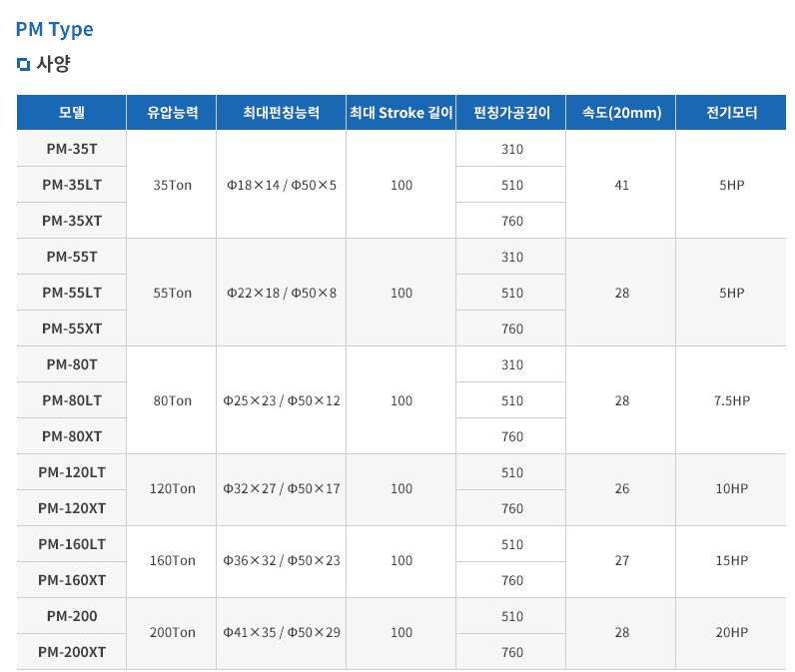Select the PM-55LT model row

pos(71,293)
